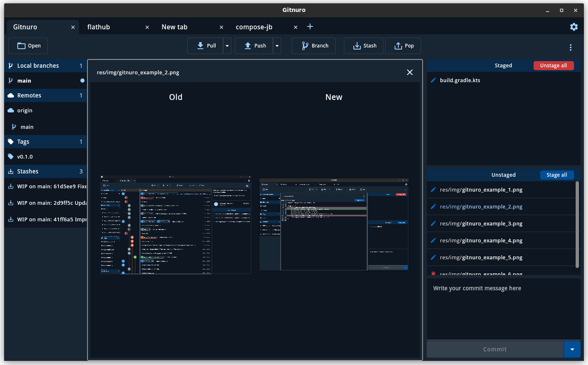Close the image diff dialog
The width and height of the screenshot is (588, 365).
tap(410, 72)
